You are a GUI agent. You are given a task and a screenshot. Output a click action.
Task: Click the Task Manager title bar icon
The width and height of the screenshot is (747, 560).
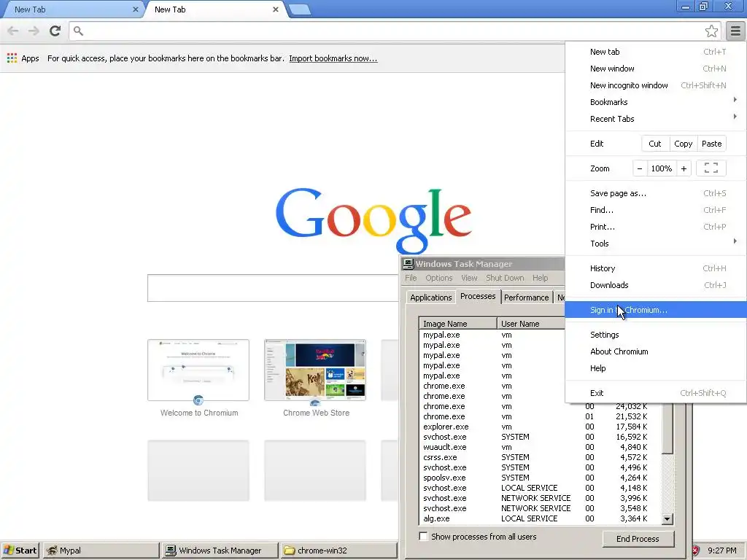409,264
